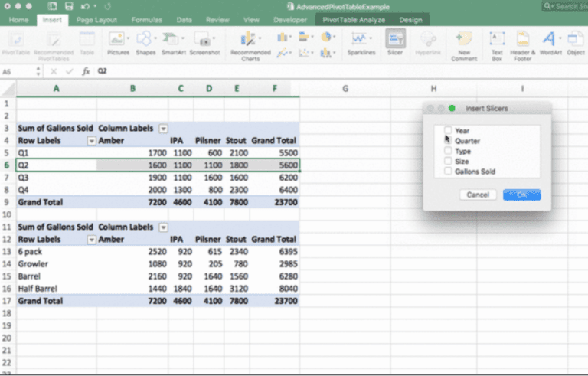
Task: Select the column G header
Action: pyautogui.click(x=345, y=89)
